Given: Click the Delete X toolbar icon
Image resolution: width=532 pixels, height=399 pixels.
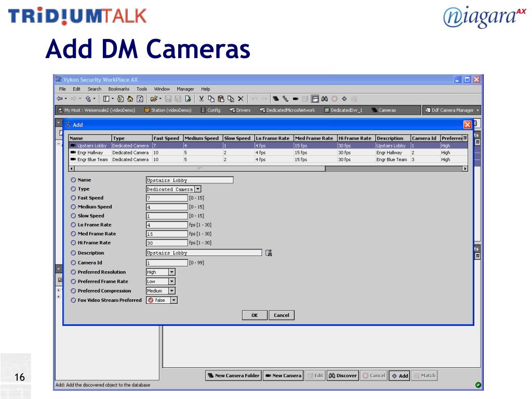Looking at the screenshot, I should 241,99.
